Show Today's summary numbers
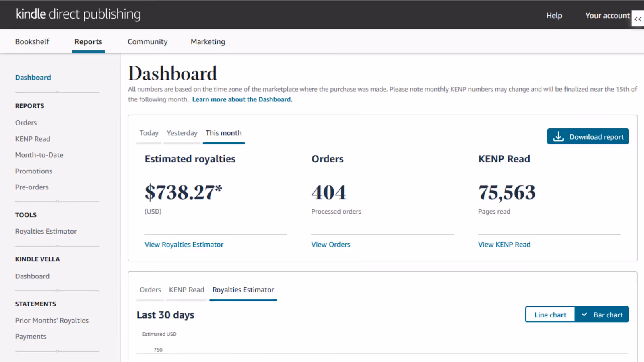This screenshot has width=644, height=362. click(149, 133)
